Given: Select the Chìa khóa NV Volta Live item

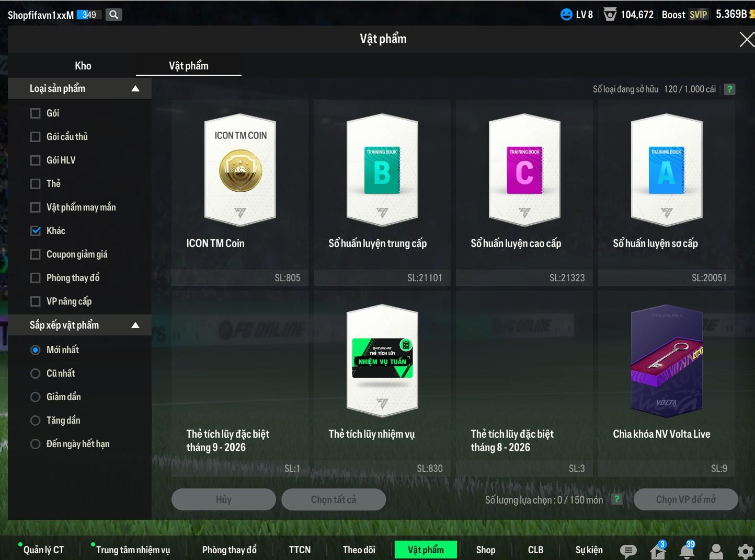Looking at the screenshot, I should point(667,383).
